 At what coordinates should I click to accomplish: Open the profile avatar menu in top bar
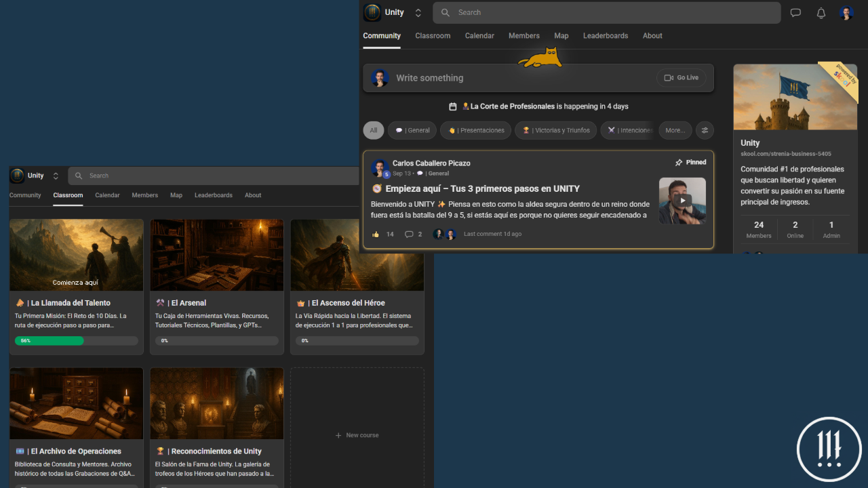[846, 13]
